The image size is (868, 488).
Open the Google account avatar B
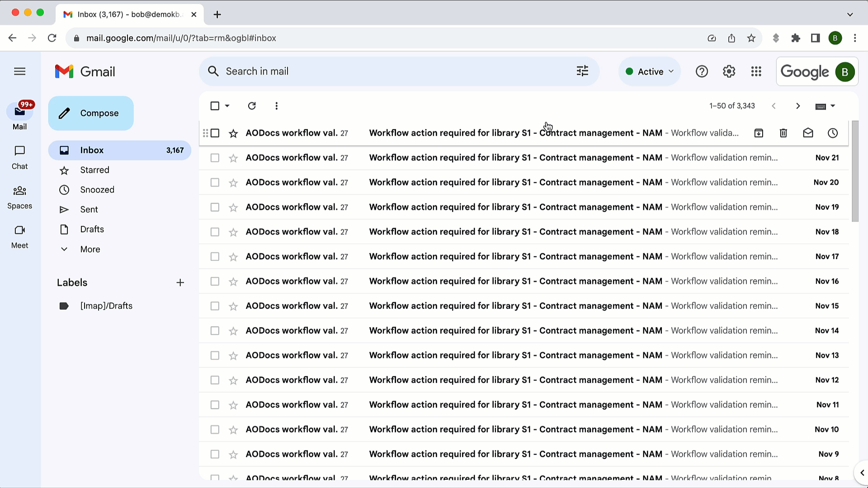(x=844, y=71)
